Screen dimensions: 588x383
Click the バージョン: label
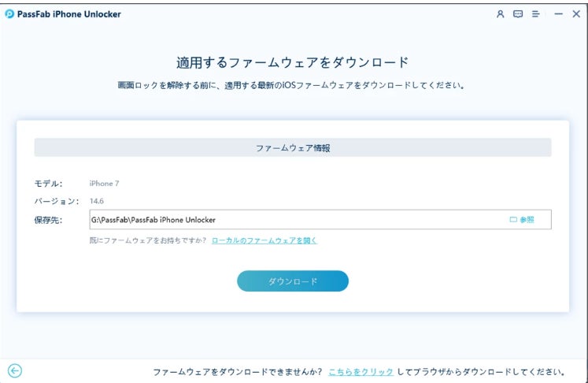pyautogui.click(x=57, y=201)
